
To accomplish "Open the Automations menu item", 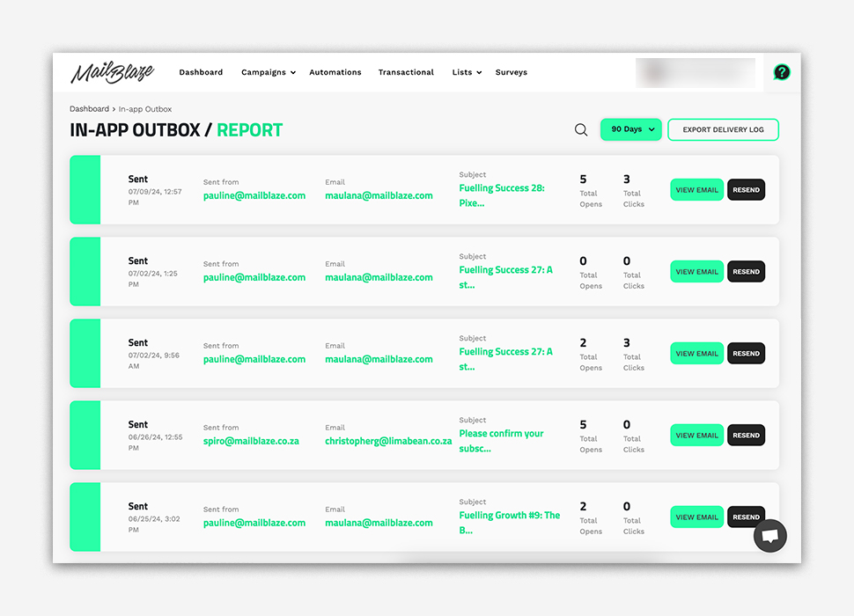I will 335,72.
